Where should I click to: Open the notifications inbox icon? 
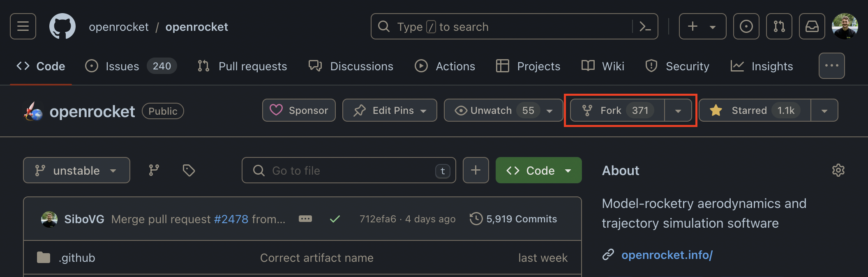tap(812, 27)
